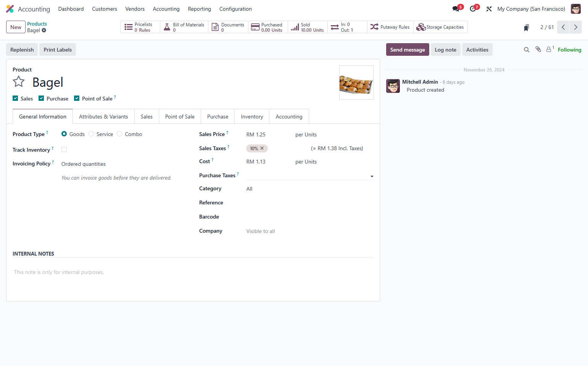This screenshot has height=366, width=588.
Task: Open the Sold units chart button
Action: tap(308, 27)
